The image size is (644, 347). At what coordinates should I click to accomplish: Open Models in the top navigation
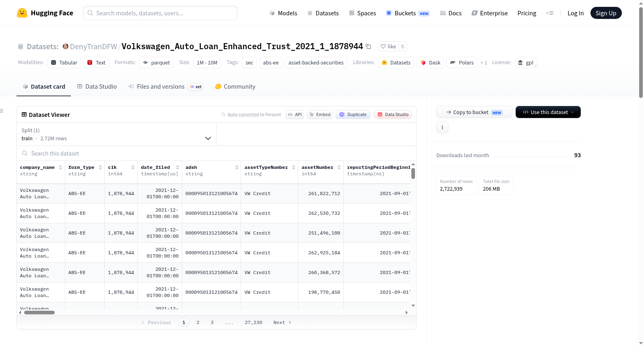click(283, 13)
